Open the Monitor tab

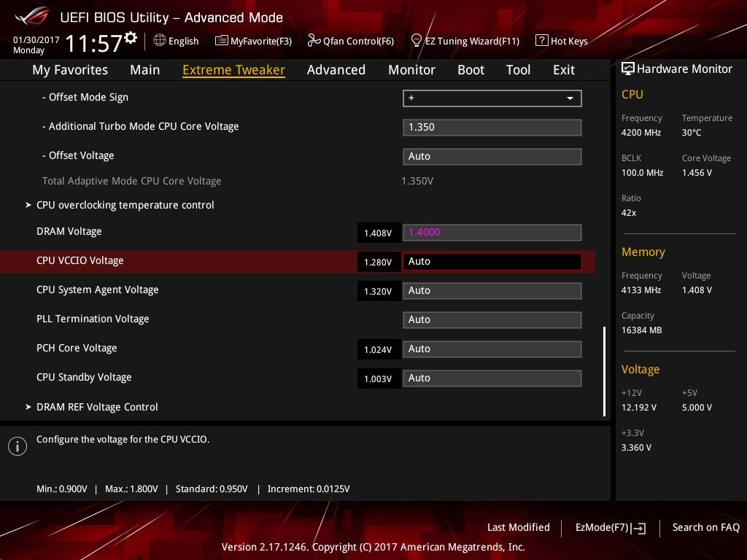tap(411, 70)
